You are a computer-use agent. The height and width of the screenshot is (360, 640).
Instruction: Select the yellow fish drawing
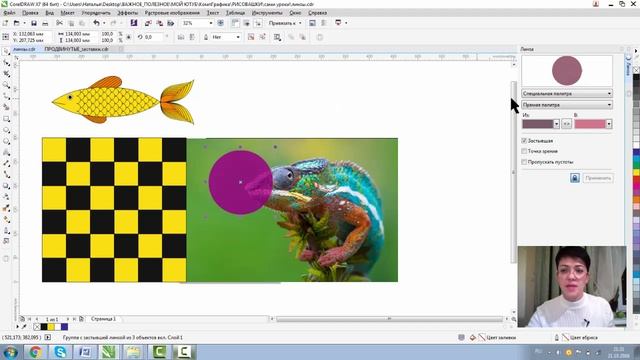(x=123, y=100)
